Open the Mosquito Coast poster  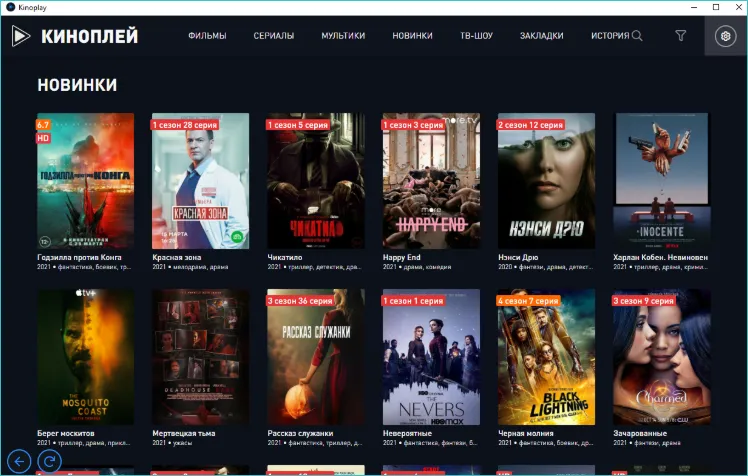pos(85,357)
